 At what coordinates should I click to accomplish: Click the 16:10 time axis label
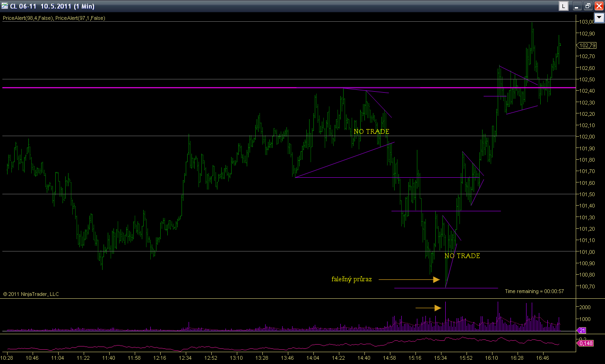tap(492, 358)
